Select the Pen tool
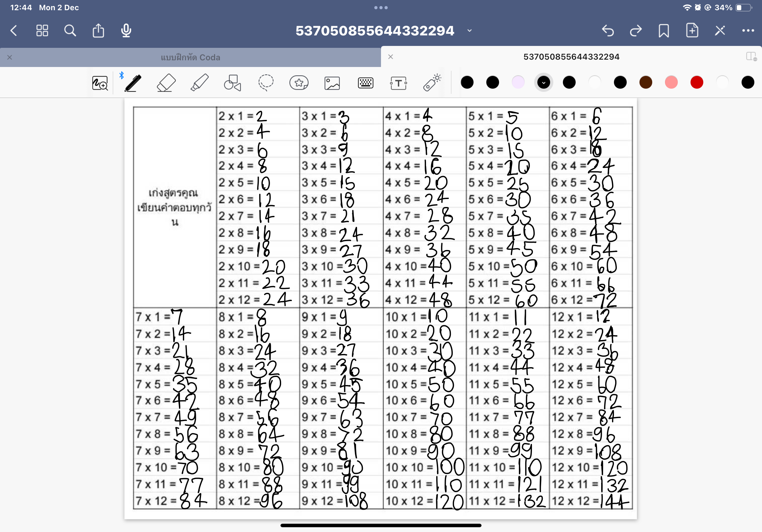Screen dimensions: 762x532 click(133, 83)
